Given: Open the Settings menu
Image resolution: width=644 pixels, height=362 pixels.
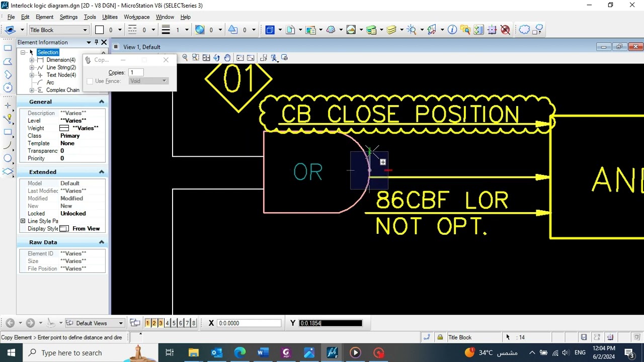Looking at the screenshot, I should (68, 17).
